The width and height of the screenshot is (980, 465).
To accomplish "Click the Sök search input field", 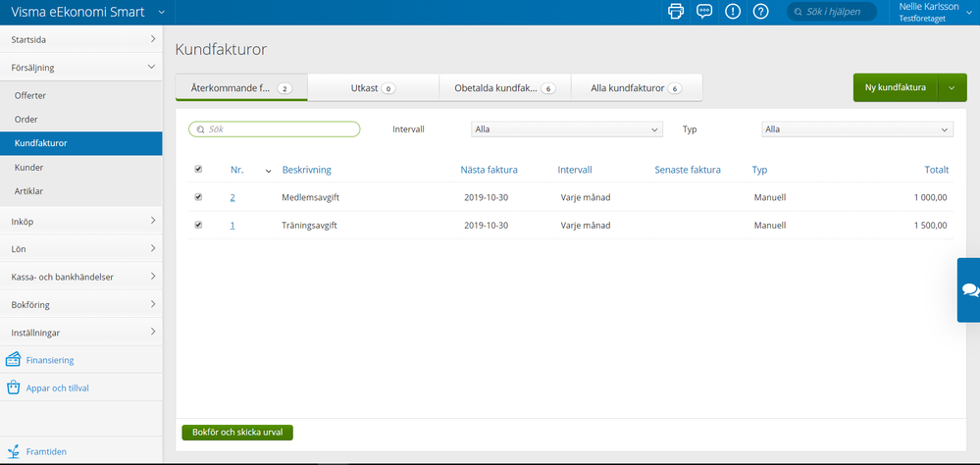I will [275, 129].
